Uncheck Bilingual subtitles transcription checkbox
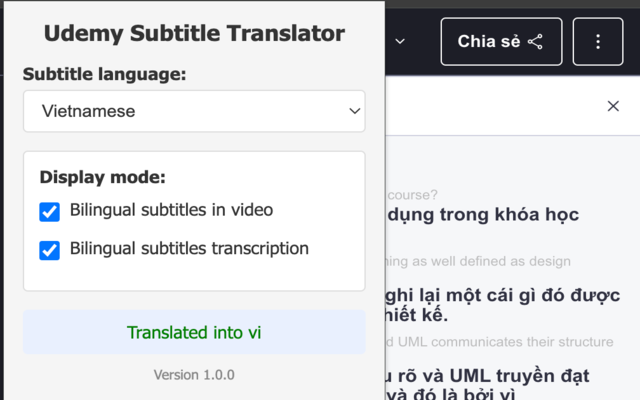640x400 pixels. click(50, 250)
